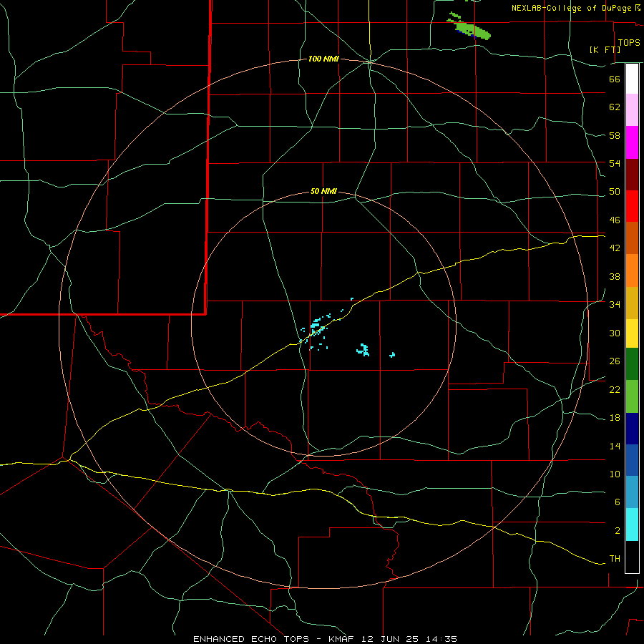
Task: Click the "ENHANCED ECHO TOPS" caption text
Action: pyautogui.click(x=250, y=639)
